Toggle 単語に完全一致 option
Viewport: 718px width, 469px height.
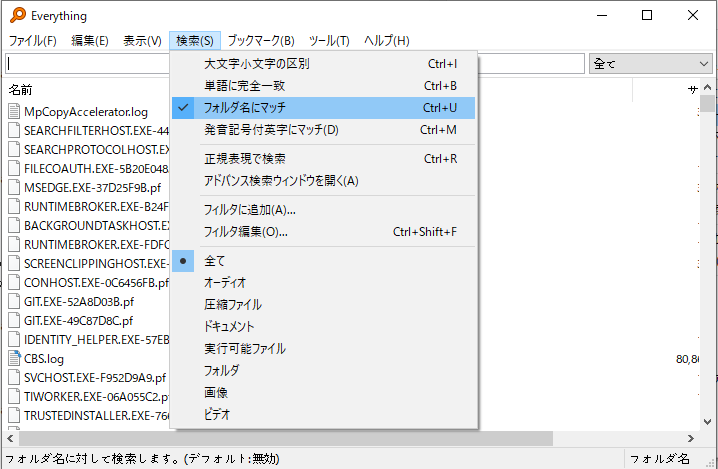pos(323,86)
